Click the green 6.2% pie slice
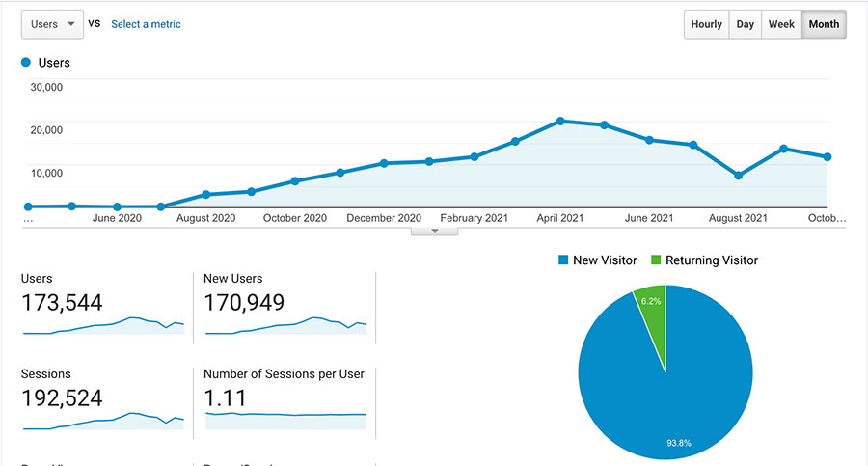 click(653, 315)
